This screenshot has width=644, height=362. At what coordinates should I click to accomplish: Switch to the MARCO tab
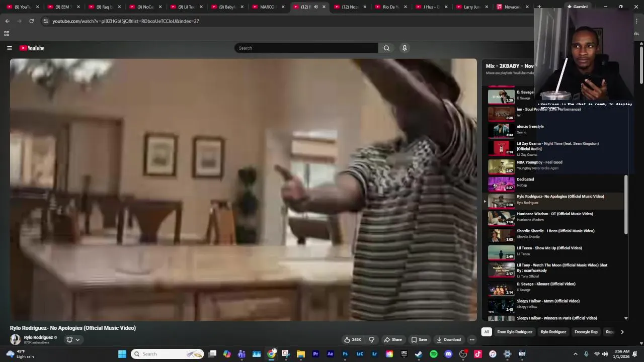click(x=268, y=7)
